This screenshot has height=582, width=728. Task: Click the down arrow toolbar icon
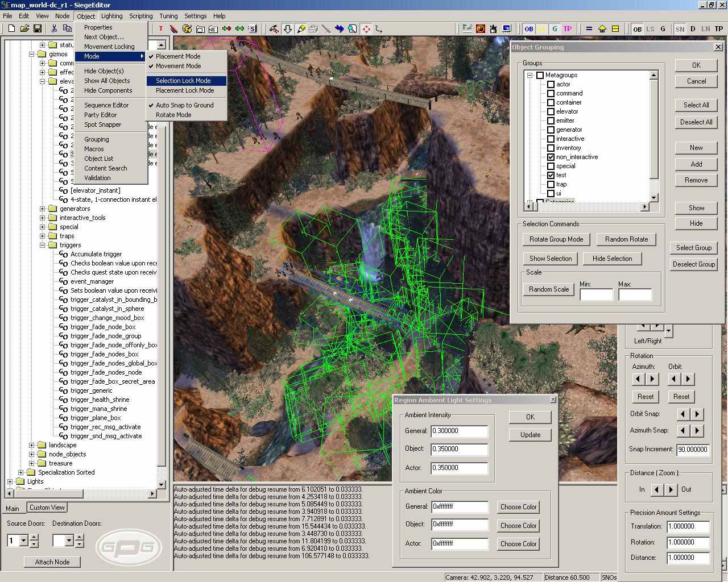coord(288,28)
